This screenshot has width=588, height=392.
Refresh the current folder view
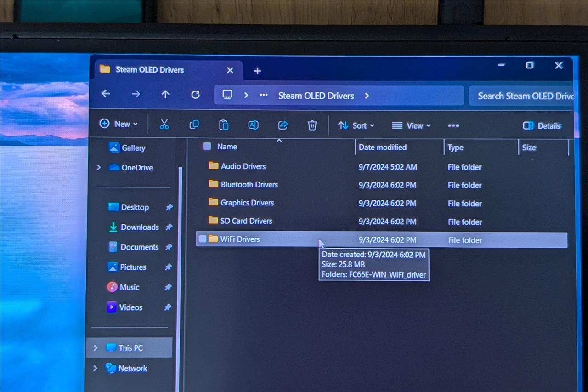(x=195, y=95)
